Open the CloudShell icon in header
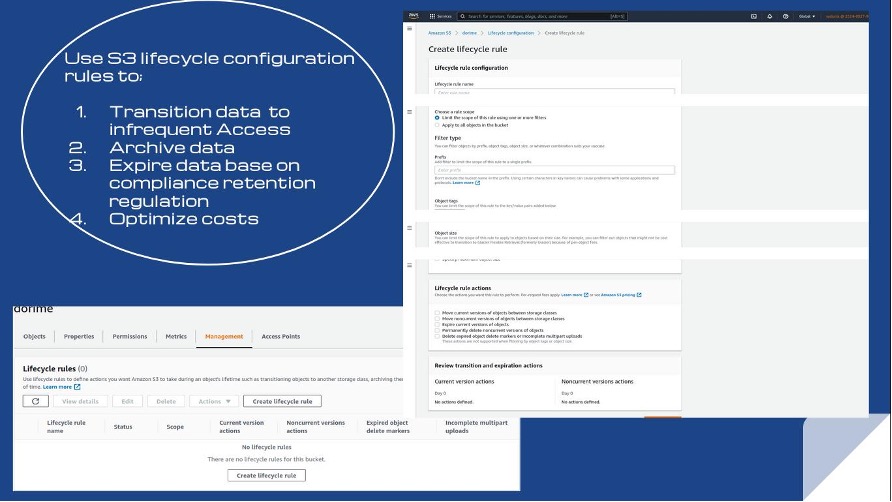The width and height of the screenshot is (892, 502). point(753,16)
